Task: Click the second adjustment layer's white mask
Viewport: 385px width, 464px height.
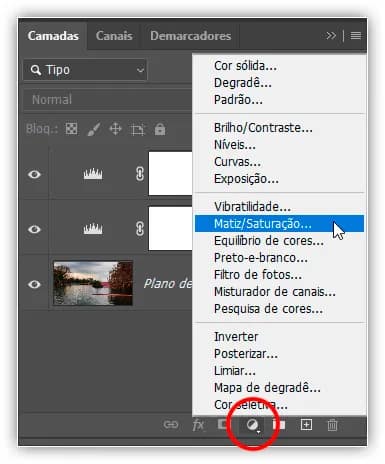Action: (x=170, y=228)
